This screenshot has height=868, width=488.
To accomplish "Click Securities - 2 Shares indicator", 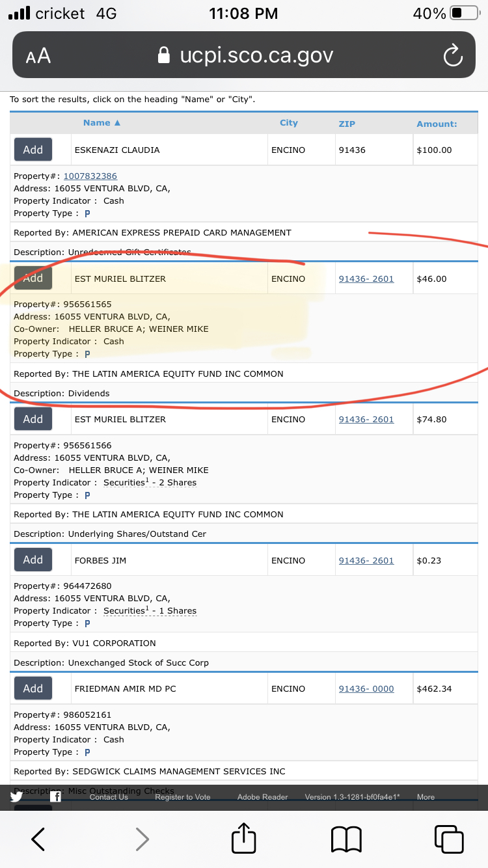I will pos(150,482).
